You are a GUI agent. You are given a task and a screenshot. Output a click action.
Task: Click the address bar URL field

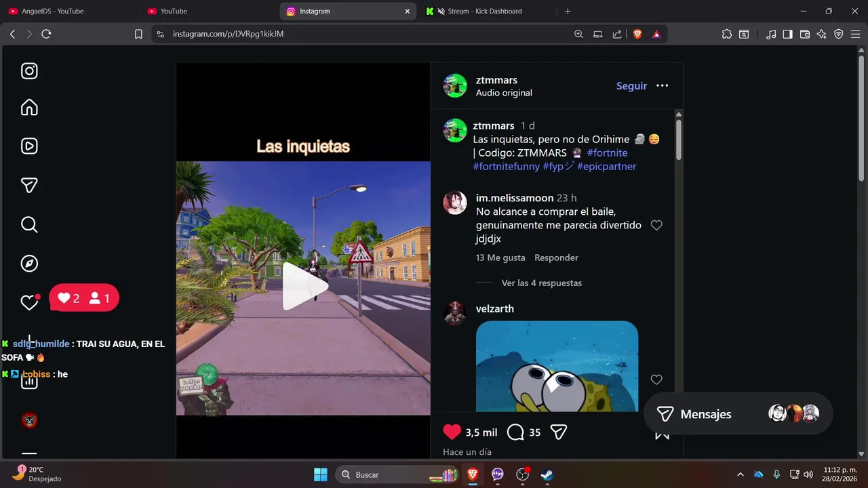pos(366,34)
